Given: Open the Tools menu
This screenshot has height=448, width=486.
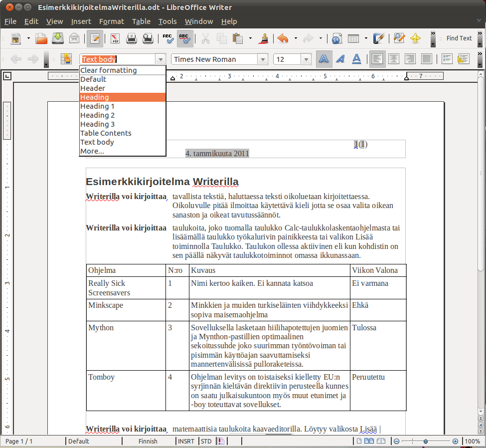Looking at the screenshot, I should pos(167,21).
